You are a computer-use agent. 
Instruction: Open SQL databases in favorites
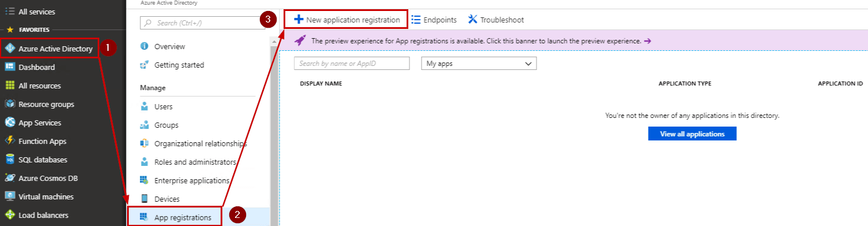tap(43, 160)
